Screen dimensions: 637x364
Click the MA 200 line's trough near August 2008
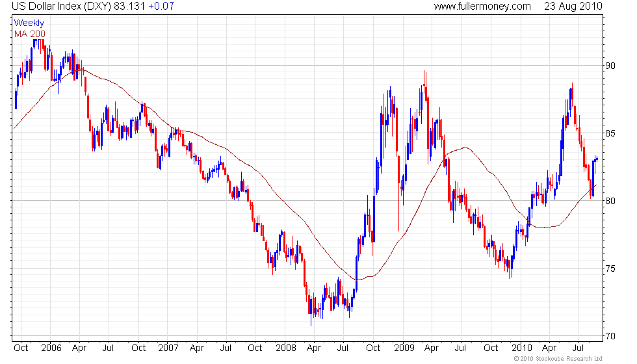[x=357, y=280]
